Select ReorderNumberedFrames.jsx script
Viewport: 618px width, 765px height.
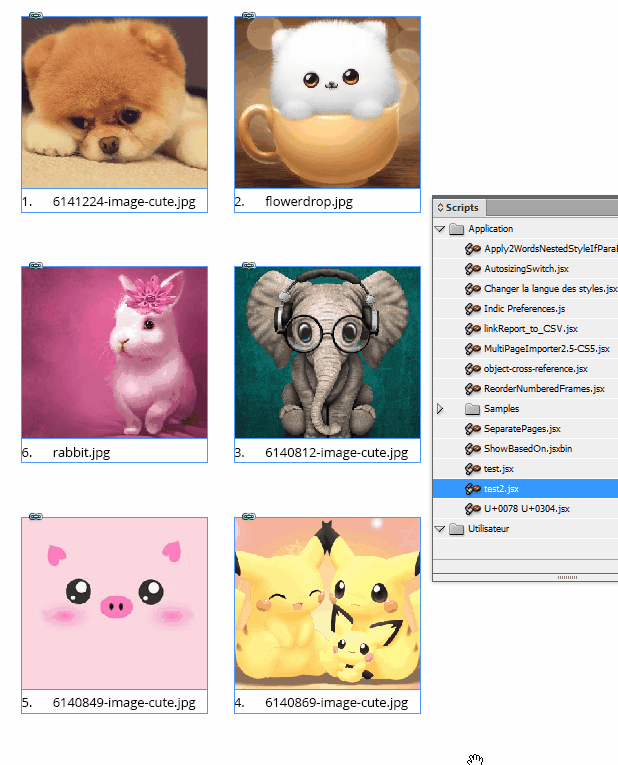pos(544,389)
